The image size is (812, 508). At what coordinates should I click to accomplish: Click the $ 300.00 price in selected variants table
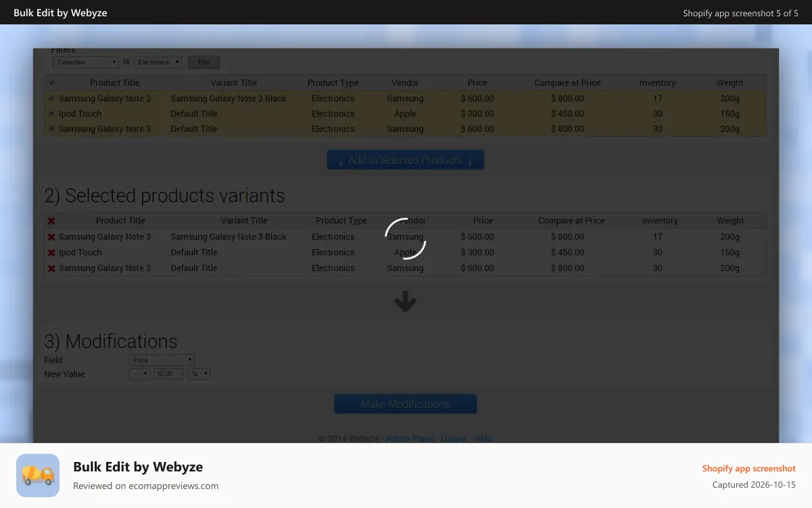pos(477,253)
